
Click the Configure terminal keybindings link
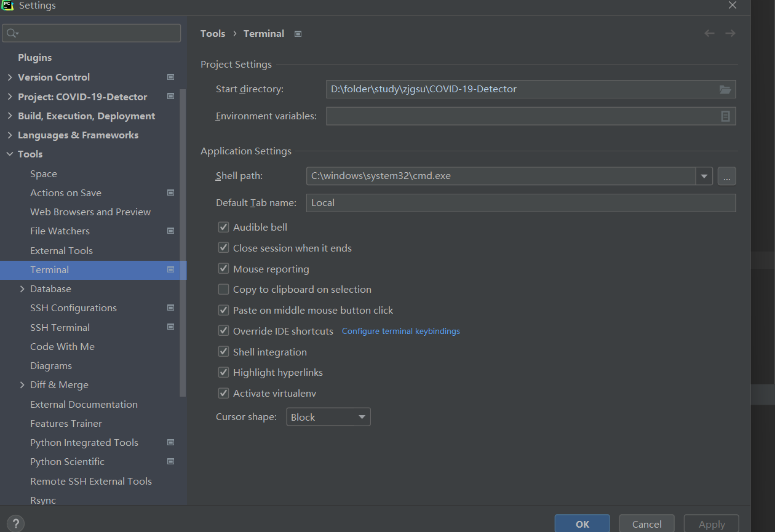coord(400,332)
